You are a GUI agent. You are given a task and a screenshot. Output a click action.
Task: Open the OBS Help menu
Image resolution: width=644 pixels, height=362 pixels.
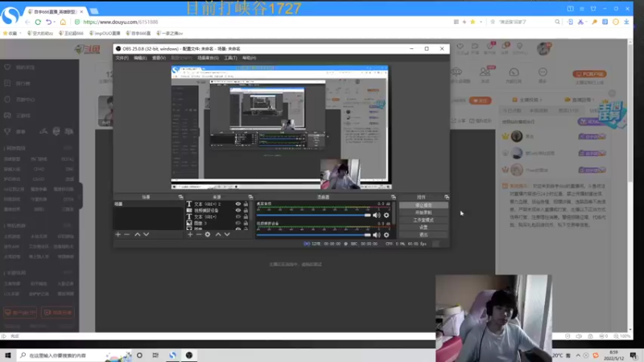coord(249,58)
